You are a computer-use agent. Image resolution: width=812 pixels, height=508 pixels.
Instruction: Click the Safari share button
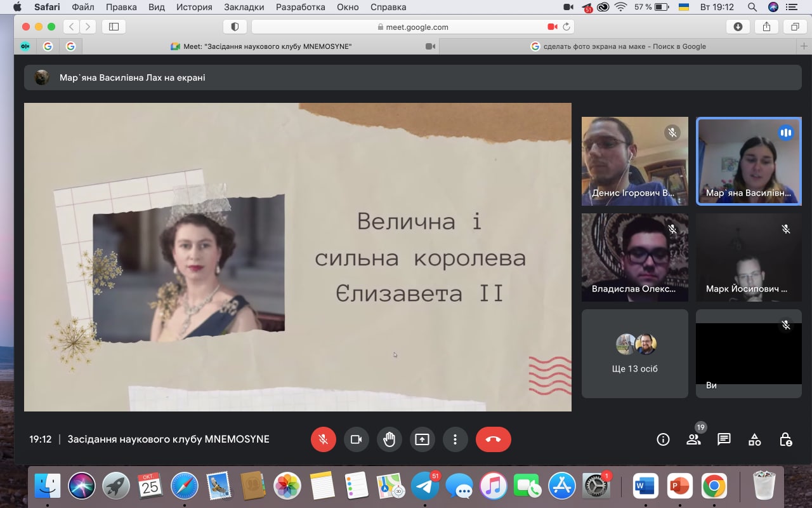pyautogui.click(x=766, y=27)
